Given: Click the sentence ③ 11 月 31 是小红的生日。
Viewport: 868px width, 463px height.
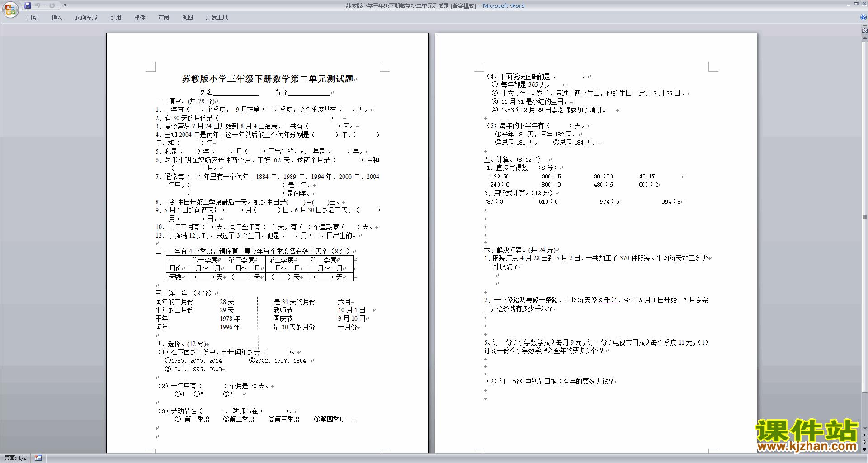Looking at the screenshot, I should [529, 102].
